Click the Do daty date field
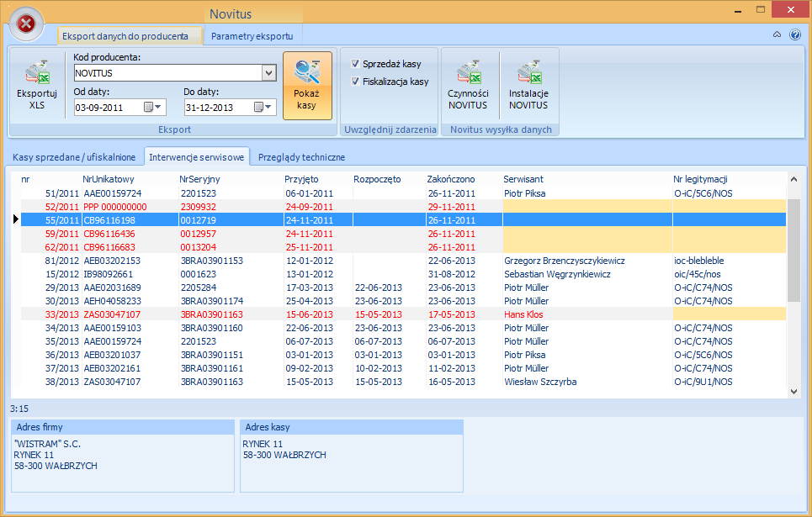Image resolution: width=812 pixels, height=517 pixels. click(x=219, y=107)
